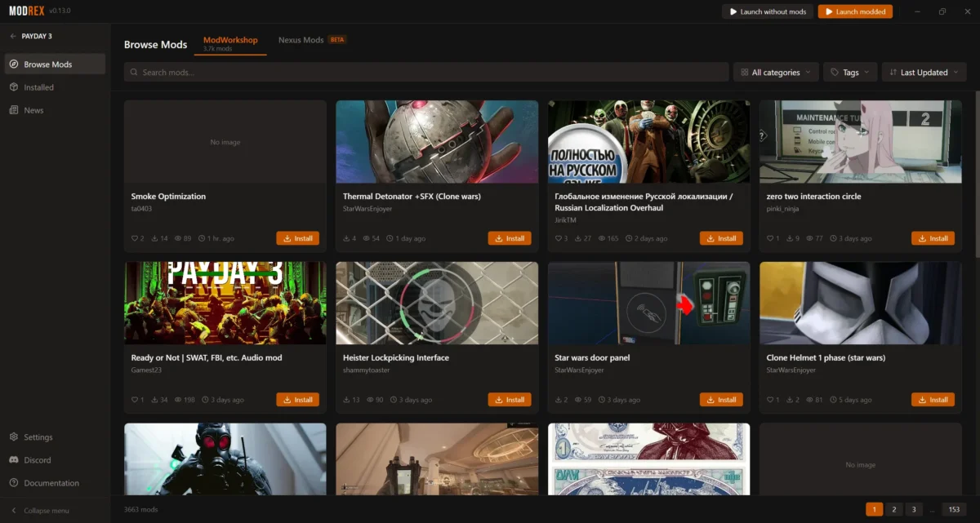Click the likes heart icon on Smoke Optimization

[135, 239]
